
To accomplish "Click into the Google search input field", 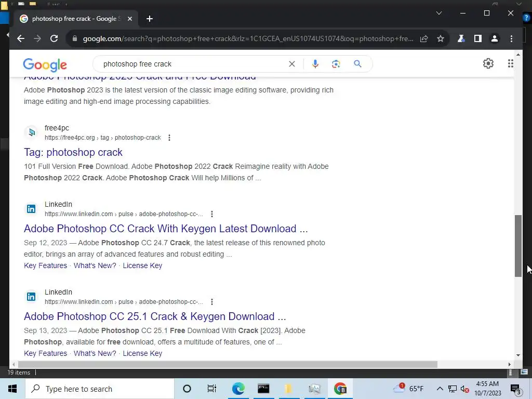I will (x=193, y=64).
